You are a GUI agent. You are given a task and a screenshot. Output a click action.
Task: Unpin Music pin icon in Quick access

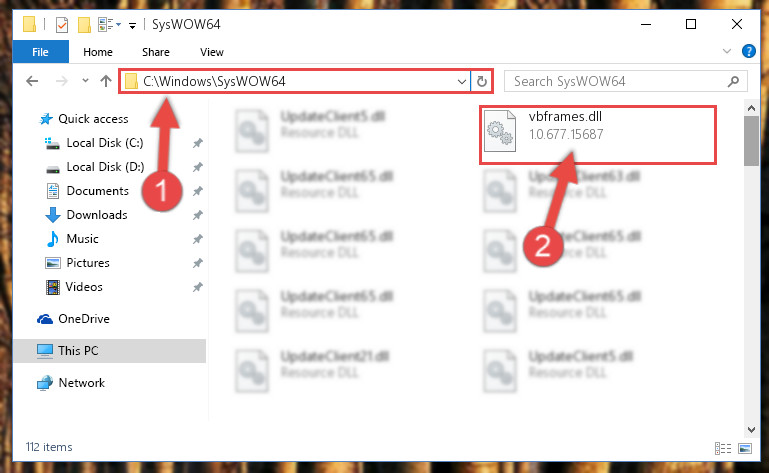point(198,239)
